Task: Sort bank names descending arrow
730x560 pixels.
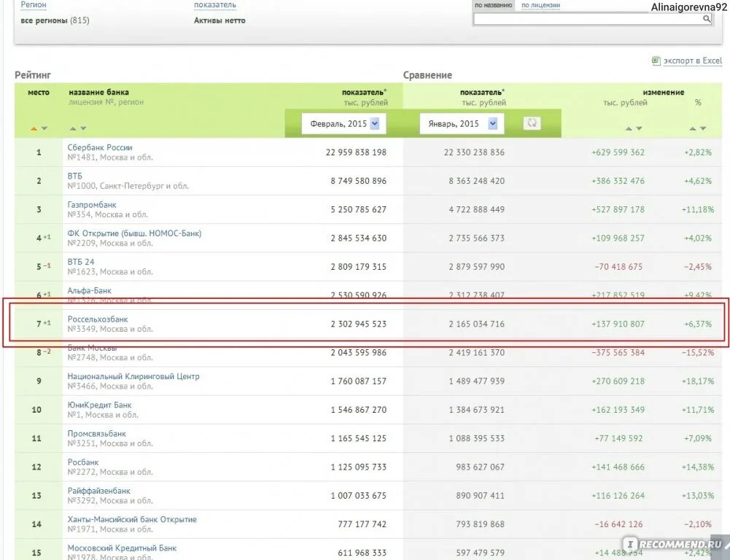Action: click(x=83, y=128)
